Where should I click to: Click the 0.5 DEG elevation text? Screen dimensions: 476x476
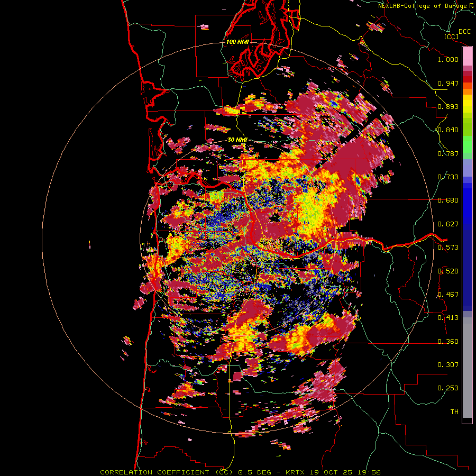point(255,472)
